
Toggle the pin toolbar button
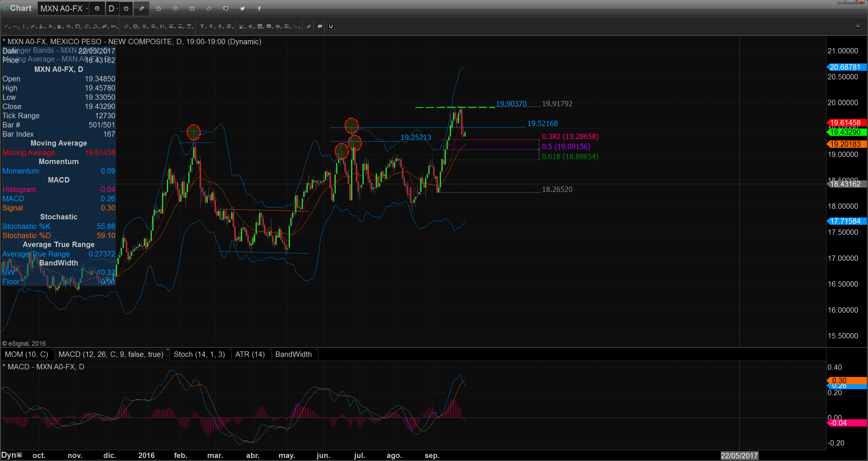click(859, 27)
